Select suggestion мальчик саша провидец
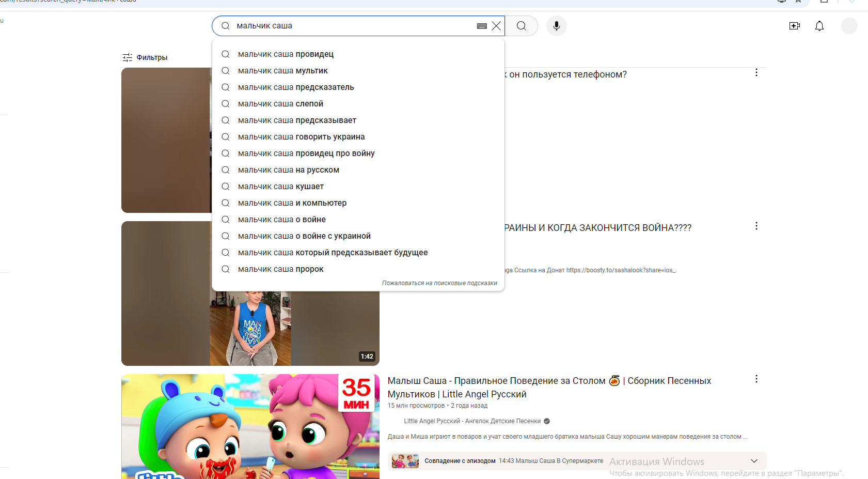 (x=286, y=54)
